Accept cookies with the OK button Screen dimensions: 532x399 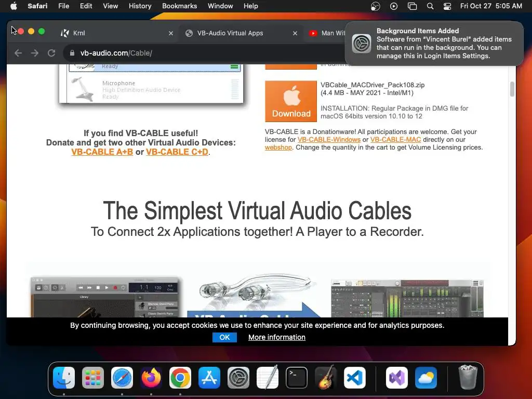[x=224, y=337]
